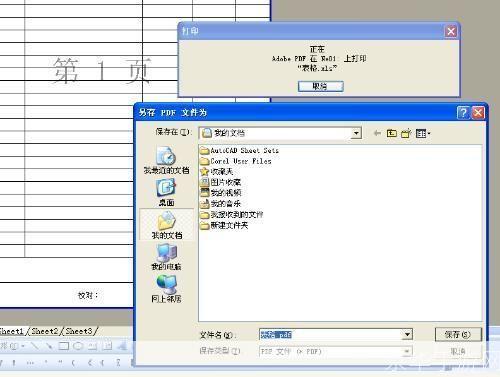
Task: Click the help question mark button
Action: [x=463, y=113]
